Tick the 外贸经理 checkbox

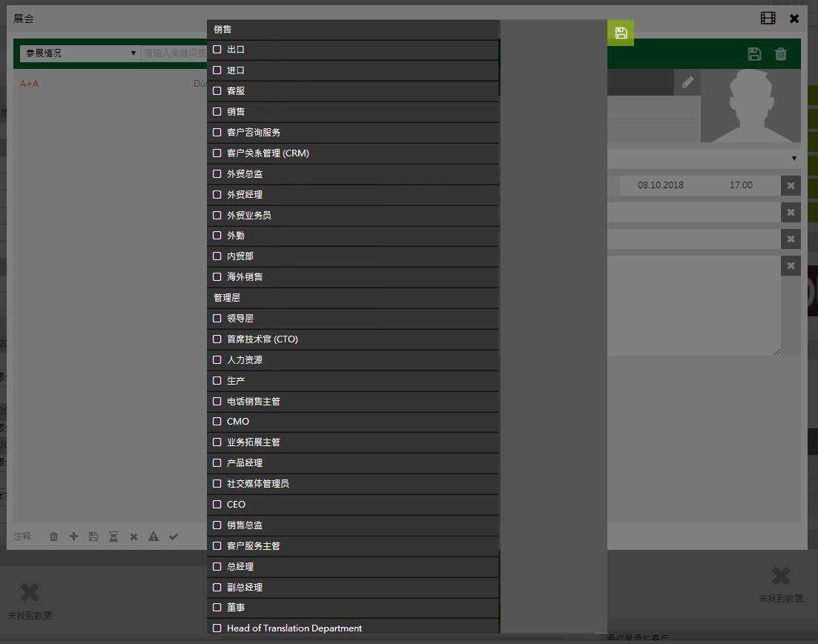(217, 195)
